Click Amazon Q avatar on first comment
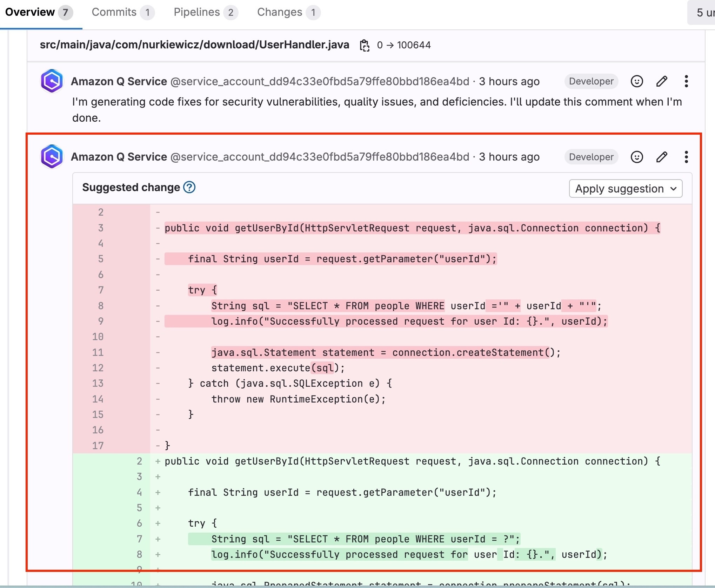 click(x=52, y=81)
